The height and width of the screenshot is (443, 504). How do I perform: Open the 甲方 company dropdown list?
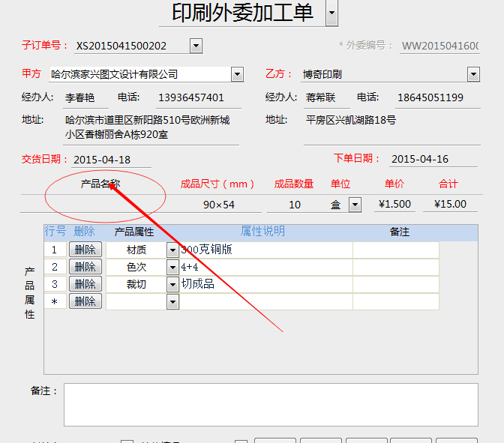pyautogui.click(x=237, y=74)
